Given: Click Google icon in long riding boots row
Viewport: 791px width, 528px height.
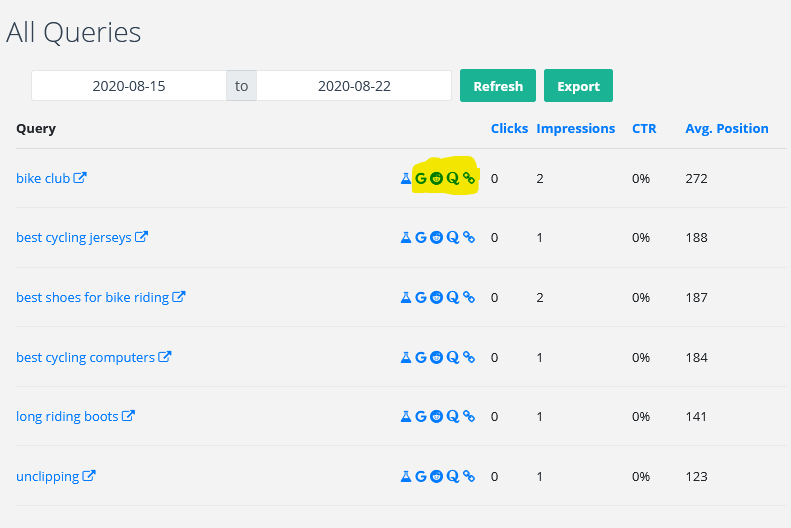Looking at the screenshot, I should pyautogui.click(x=421, y=417).
